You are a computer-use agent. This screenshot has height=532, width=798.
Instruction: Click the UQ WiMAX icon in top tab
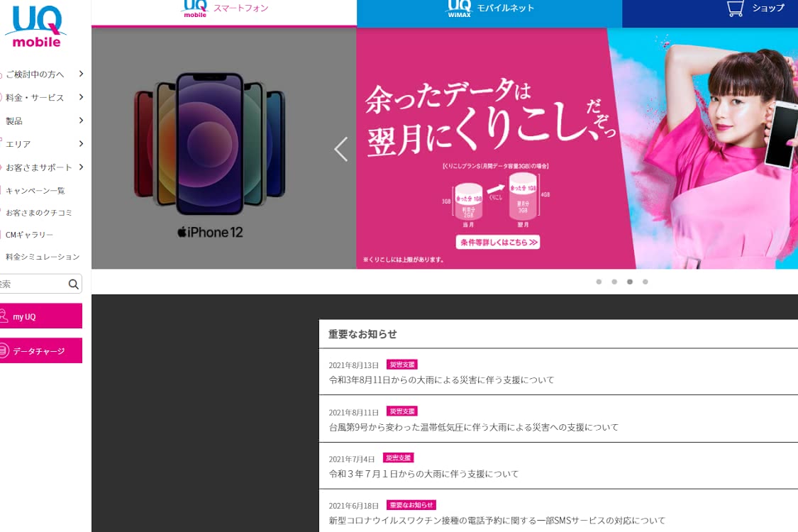click(459, 9)
